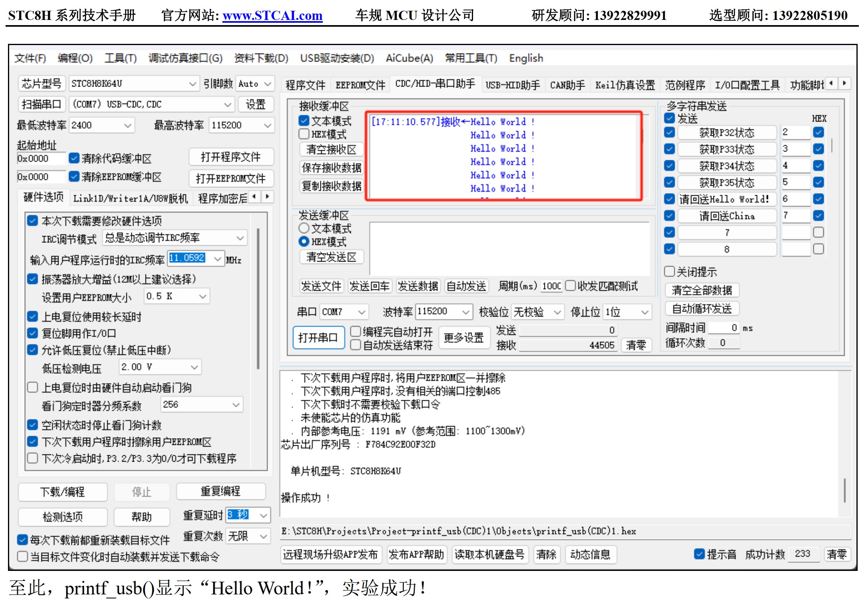868x602 pixels.
Task: Open the USB驱动安装(D) menu
Action: coord(337,58)
